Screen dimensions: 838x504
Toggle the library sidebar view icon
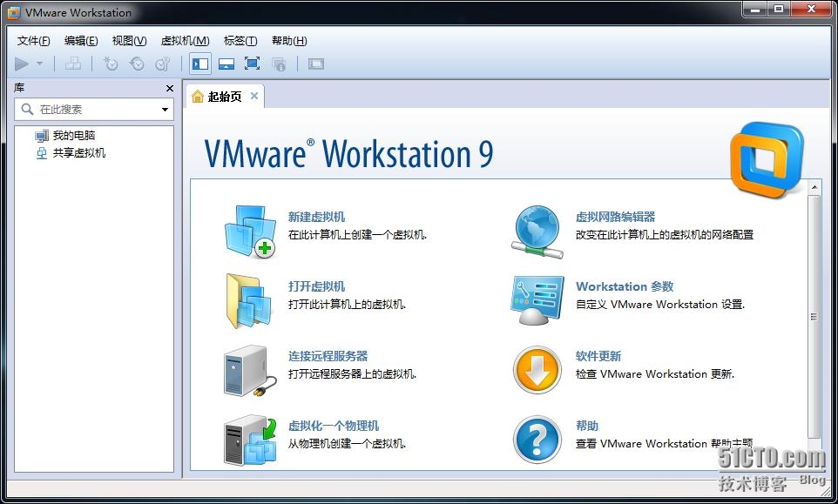(199, 64)
